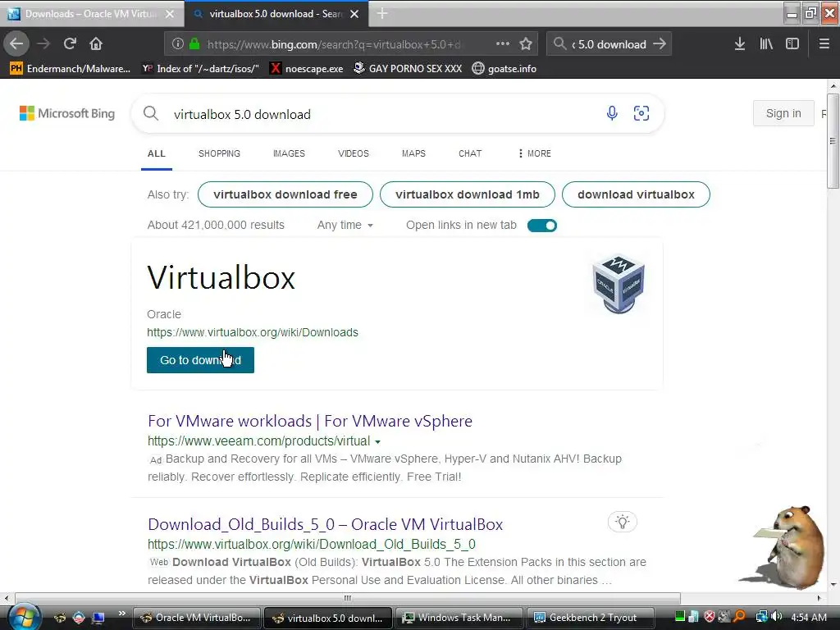Click the Sign in button

pos(783,113)
